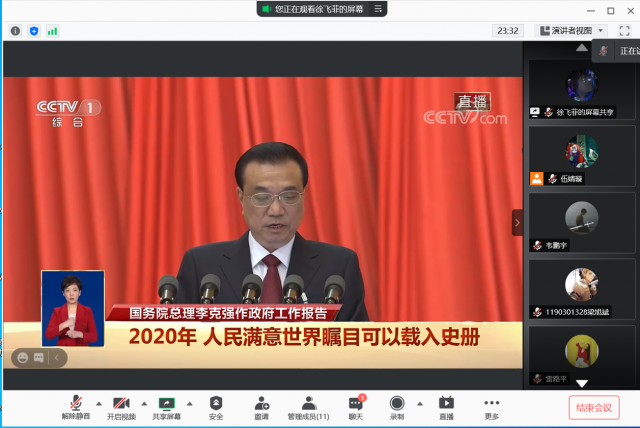
Task: Collapse participant sidebar with edge arrow
Action: click(517, 222)
